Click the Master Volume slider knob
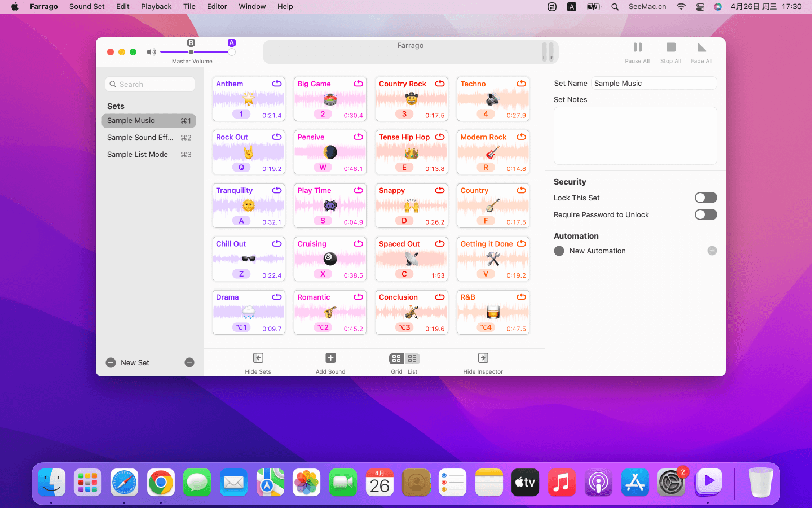The image size is (812, 508). [232, 52]
